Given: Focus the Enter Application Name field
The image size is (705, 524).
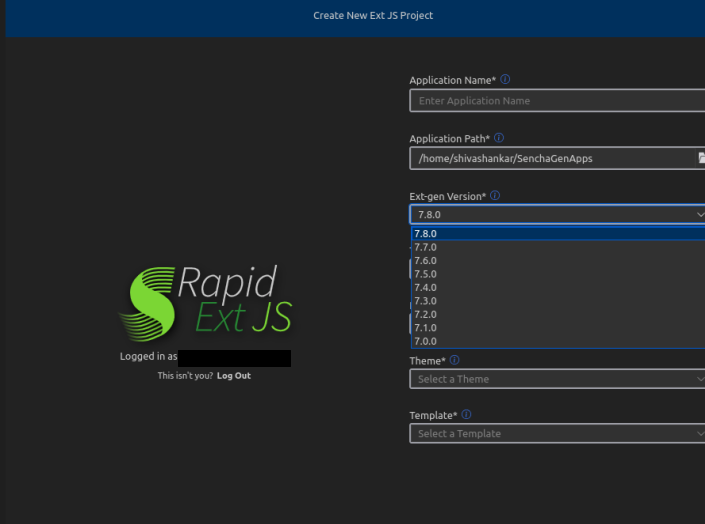Looking at the screenshot, I should tap(556, 101).
